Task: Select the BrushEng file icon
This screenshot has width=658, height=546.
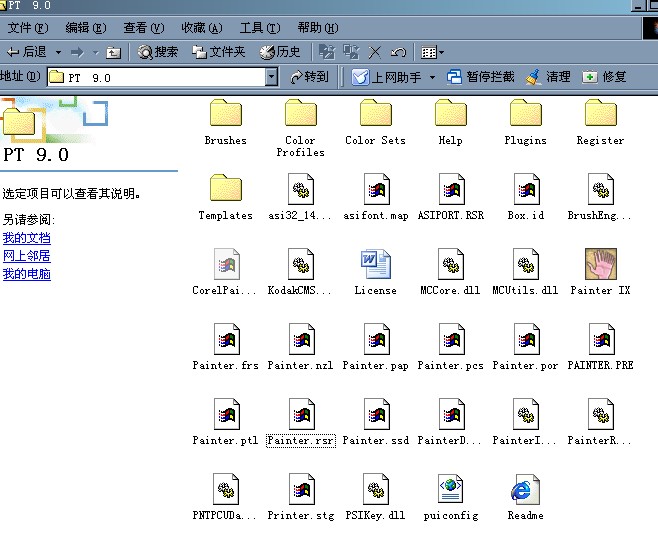Action: pos(601,189)
